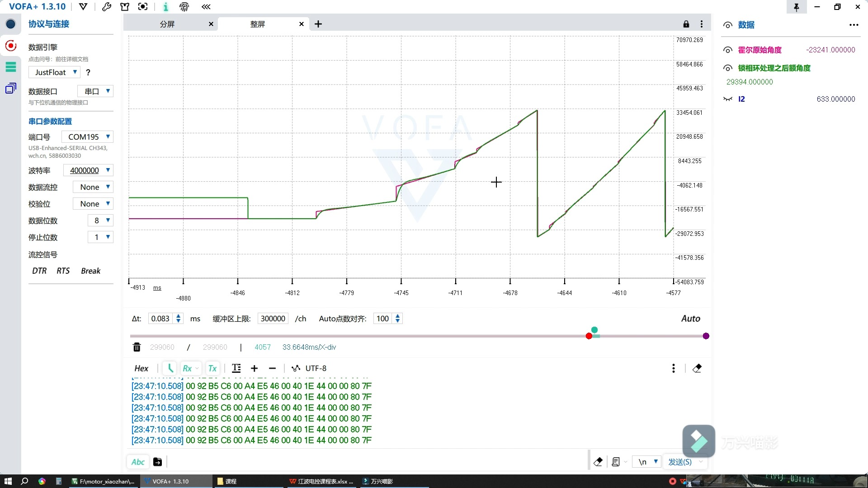The width and height of the screenshot is (868, 488).
Task: Click the screenshot capture icon
Action: (143, 7)
